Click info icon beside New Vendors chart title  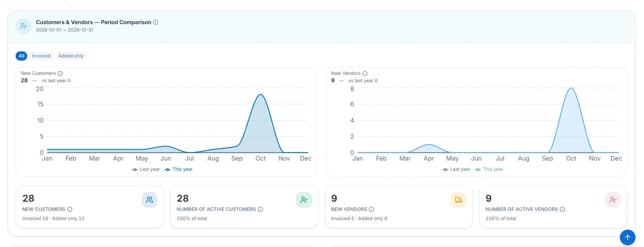tap(365, 73)
